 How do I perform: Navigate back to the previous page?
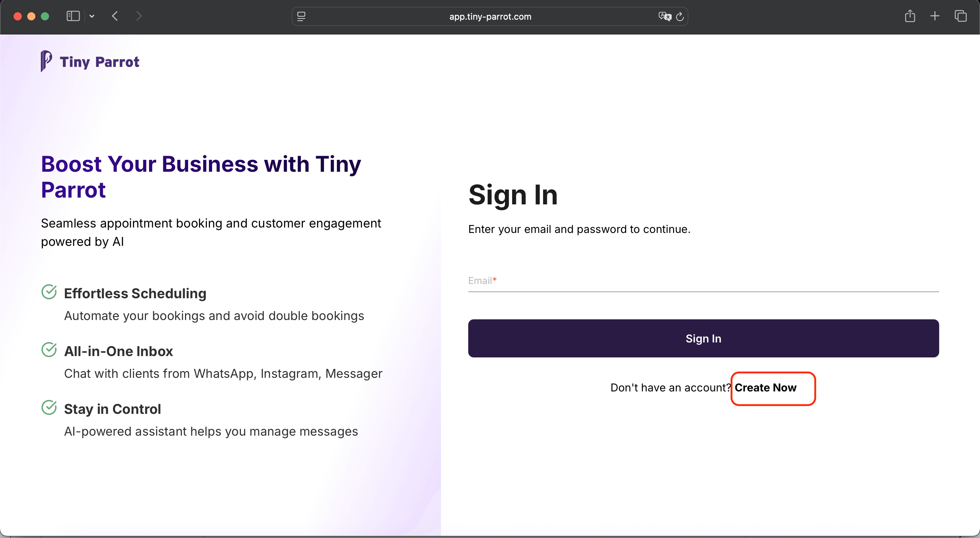(115, 16)
